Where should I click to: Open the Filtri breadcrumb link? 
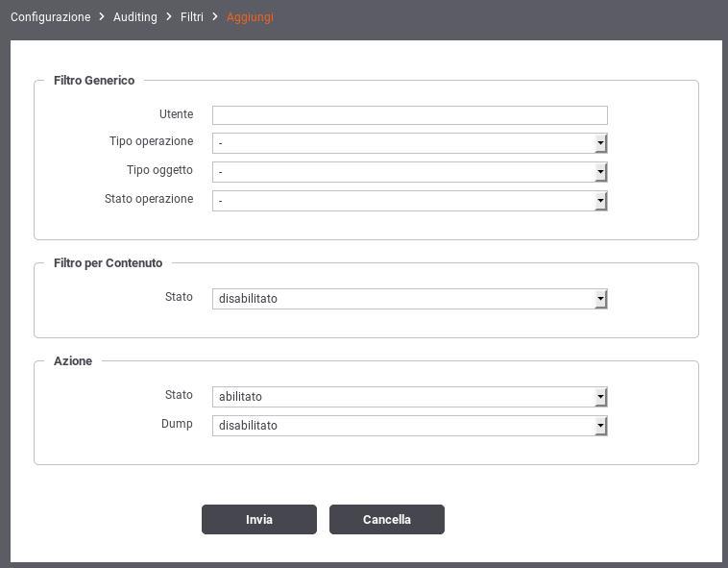click(192, 17)
